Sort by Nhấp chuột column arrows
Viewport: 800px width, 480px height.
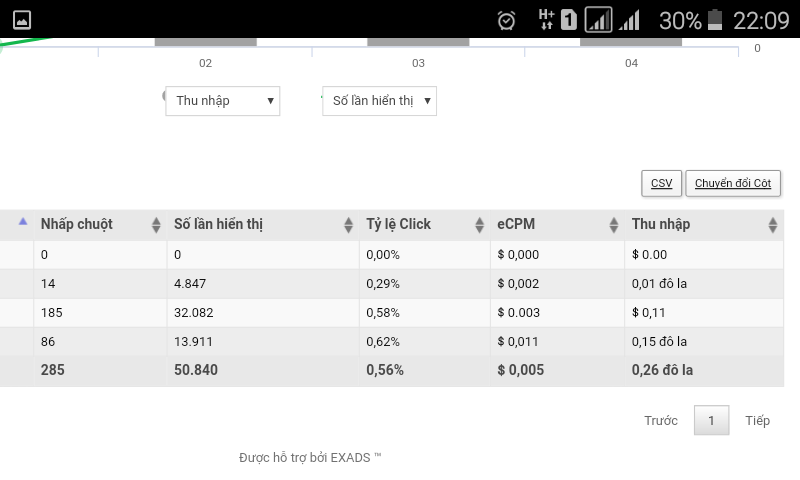tap(156, 225)
